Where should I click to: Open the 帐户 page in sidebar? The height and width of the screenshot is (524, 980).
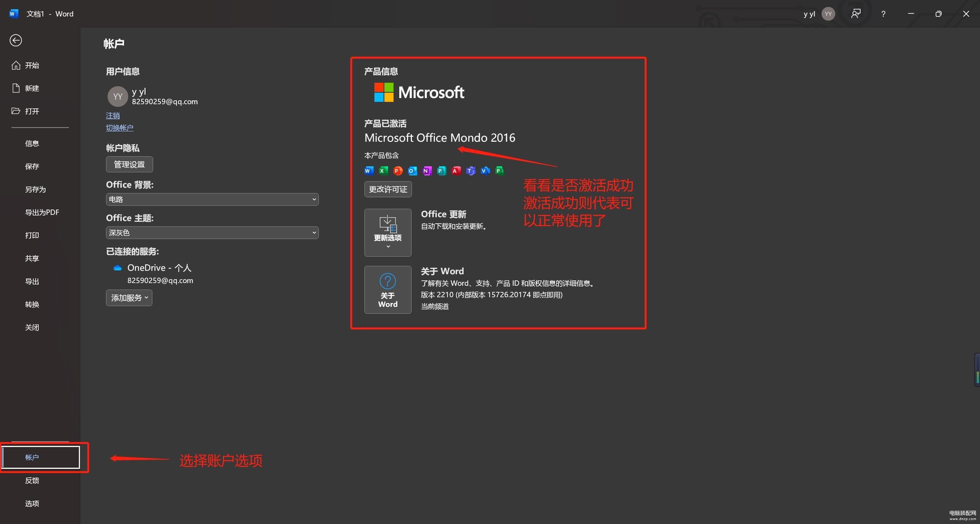41,457
